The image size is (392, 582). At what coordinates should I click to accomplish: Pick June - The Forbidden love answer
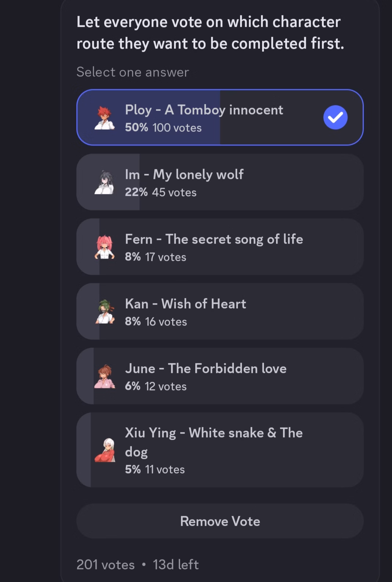point(220,376)
